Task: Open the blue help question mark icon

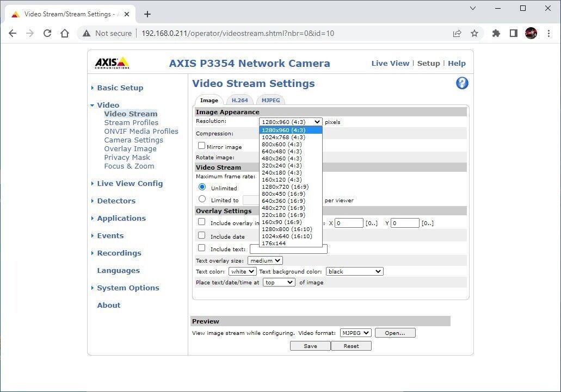Action: [x=462, y=83]
